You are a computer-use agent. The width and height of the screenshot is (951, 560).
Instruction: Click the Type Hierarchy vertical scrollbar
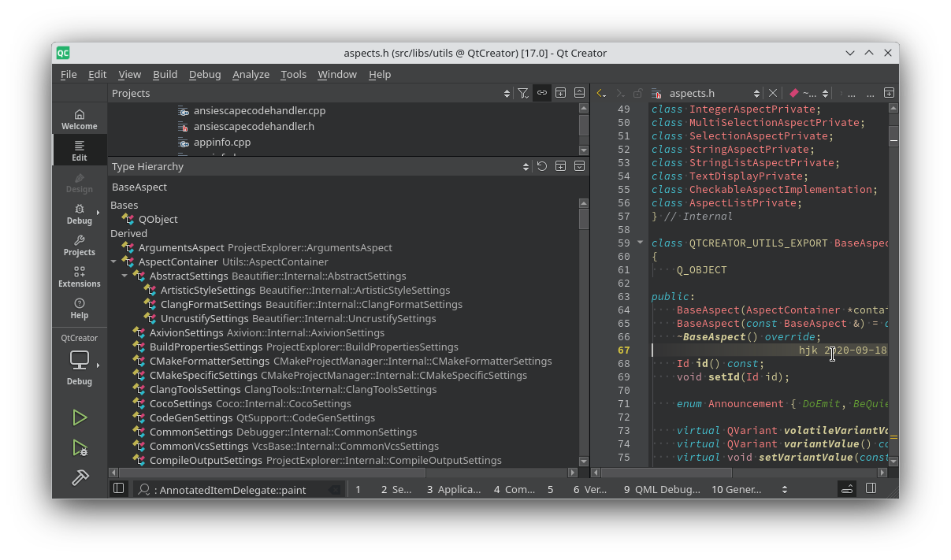[584, 331]
